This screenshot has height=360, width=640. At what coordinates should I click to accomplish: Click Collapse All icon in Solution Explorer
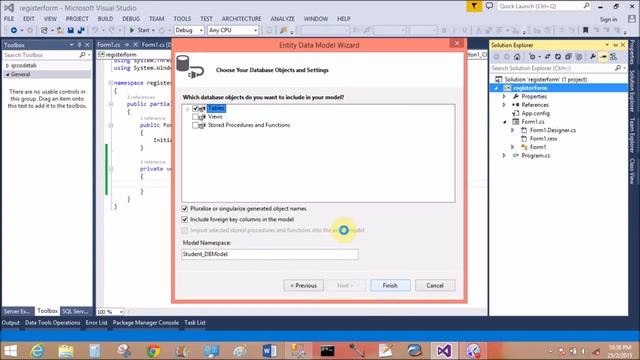(568, 57)
